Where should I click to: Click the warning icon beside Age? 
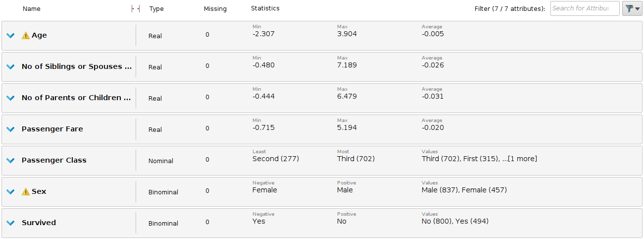pos(26,36)
